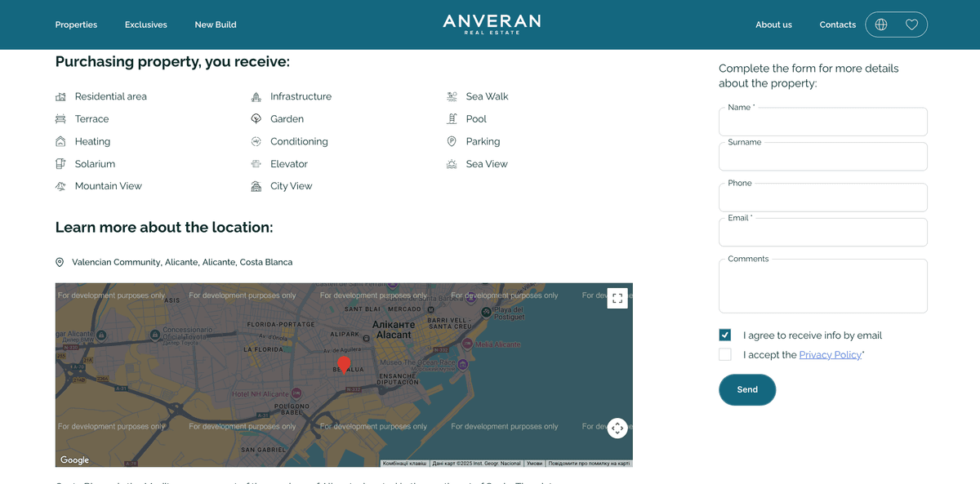
Task: Click the Pool amenity icon
Action: (x=452, y=118)
